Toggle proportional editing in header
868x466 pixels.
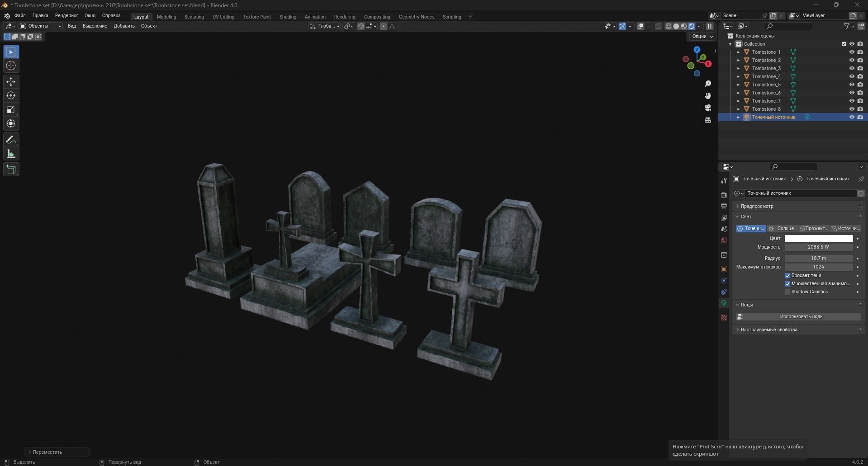coord(384,26)
